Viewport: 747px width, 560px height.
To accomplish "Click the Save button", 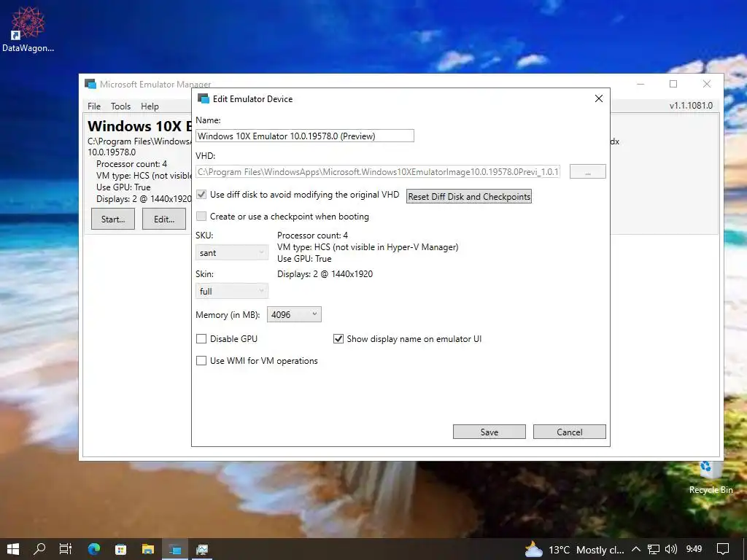I will coord(489,432).
